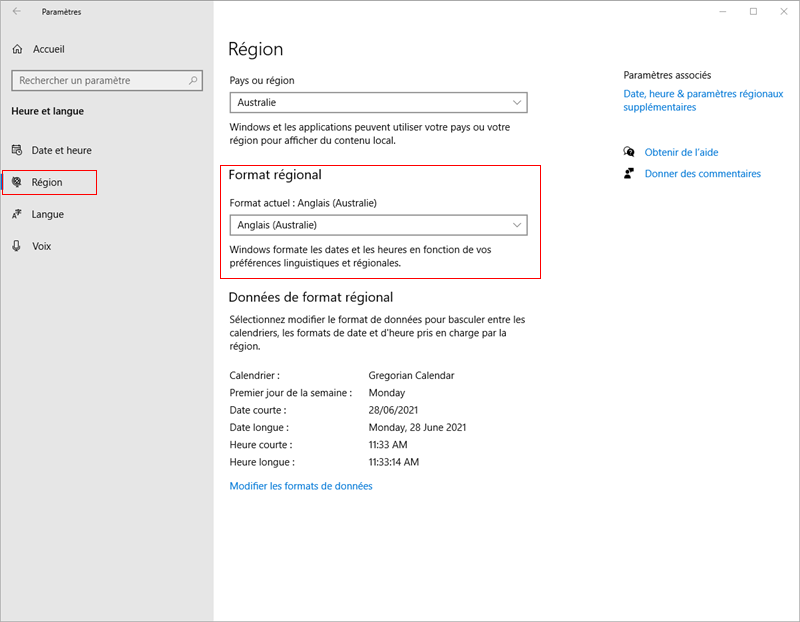Click the Langue icon in sidebar
Screen dimensions: 800x622
17,214
